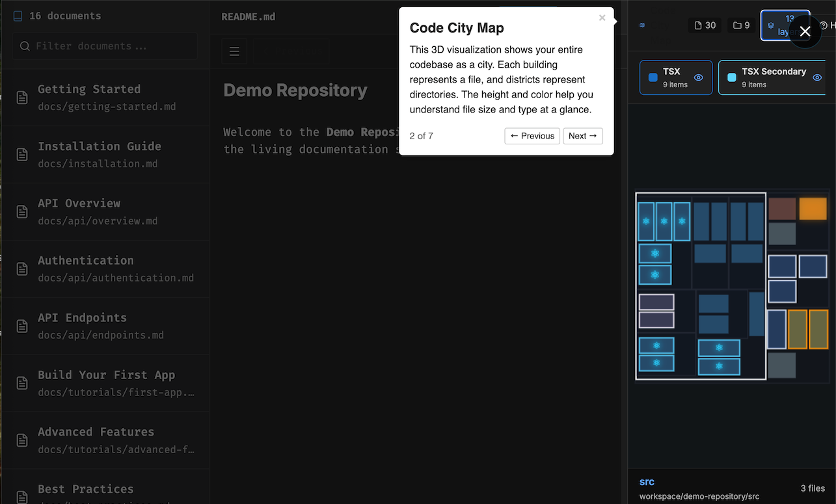Switch to the README.md tab
This screenshot has width=836, height=504.
click(248, 16)
